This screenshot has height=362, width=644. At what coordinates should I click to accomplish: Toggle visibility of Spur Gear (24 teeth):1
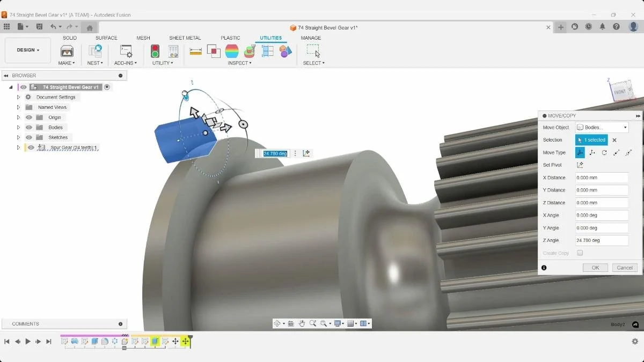31,147
